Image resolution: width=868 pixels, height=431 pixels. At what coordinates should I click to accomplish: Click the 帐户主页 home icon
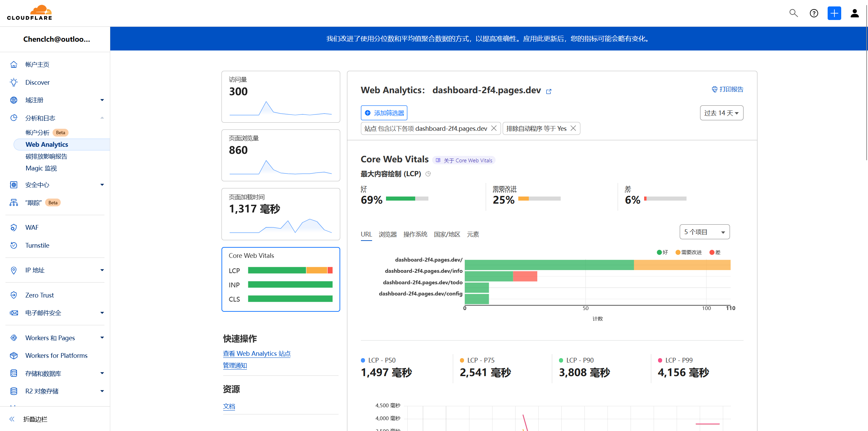[x=14, y=64]
